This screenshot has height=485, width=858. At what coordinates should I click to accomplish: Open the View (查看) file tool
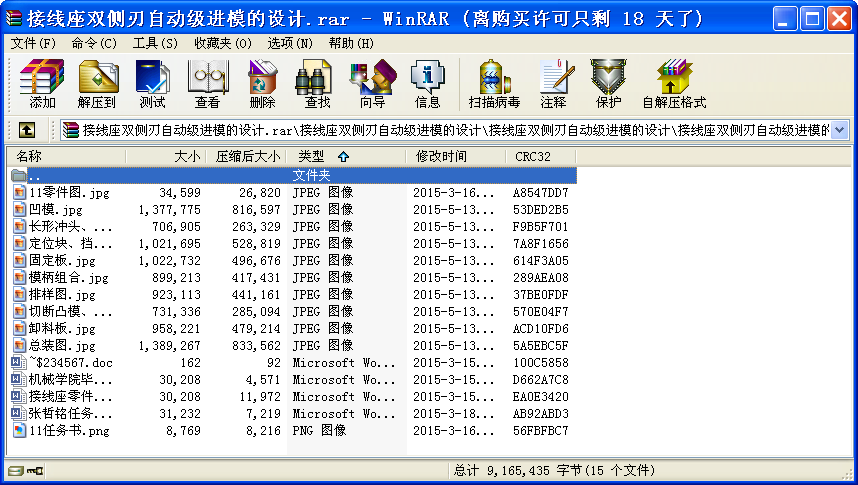tap(207, 83)
